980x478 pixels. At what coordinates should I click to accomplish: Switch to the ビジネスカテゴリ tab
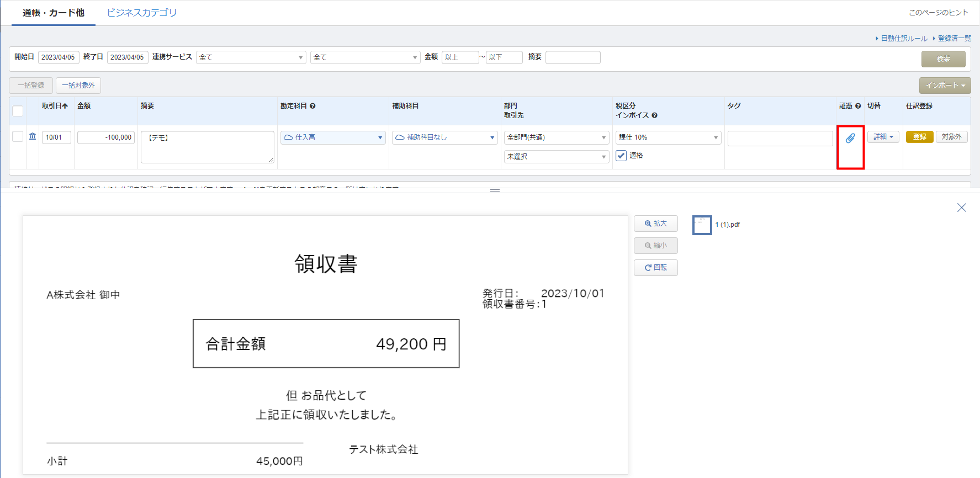pyautogui.click(x=142, y=13)
